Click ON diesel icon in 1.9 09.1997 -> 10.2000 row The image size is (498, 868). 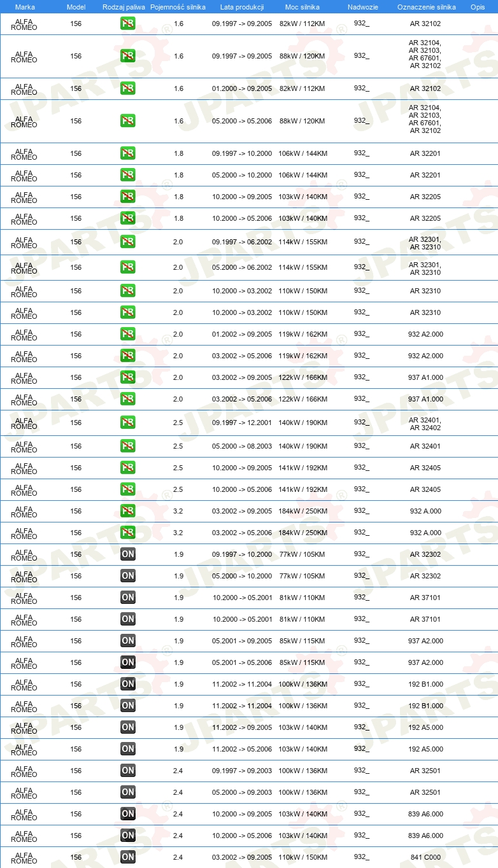(128, 554)
